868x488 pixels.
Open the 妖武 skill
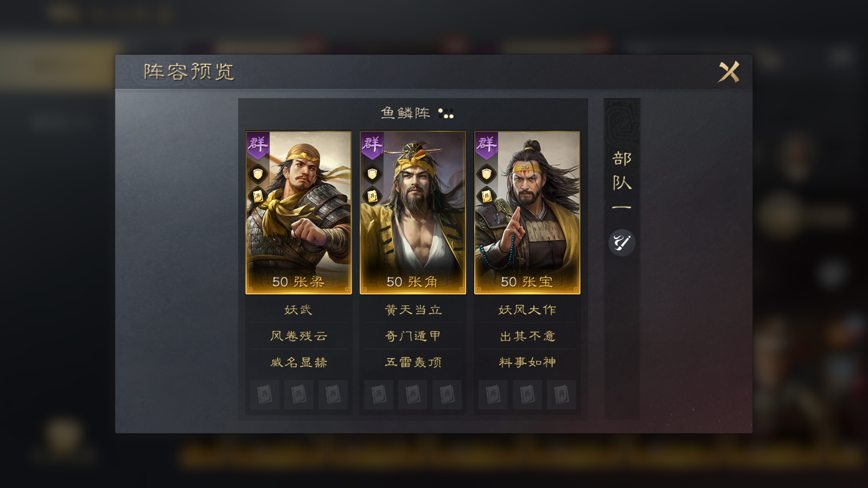[299, 310]
